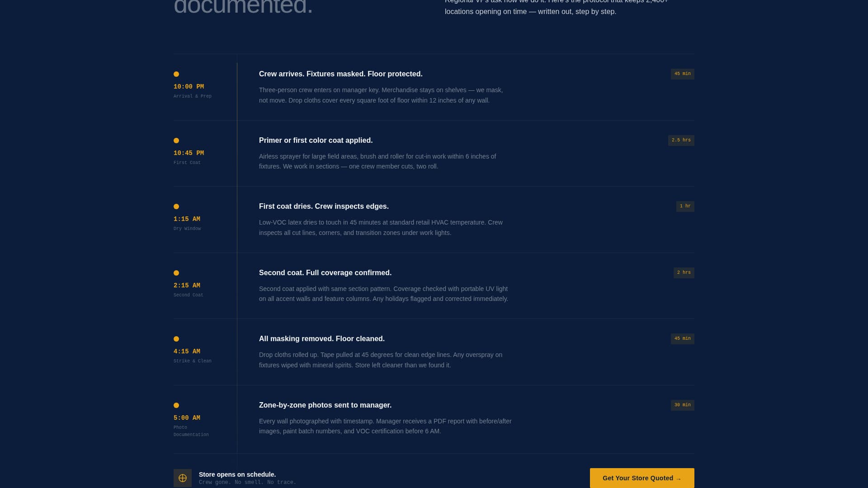Viewport: 868px width, 488px height.
Task: Select the 1:15 AM timeline dot
Action: point(176,206)
